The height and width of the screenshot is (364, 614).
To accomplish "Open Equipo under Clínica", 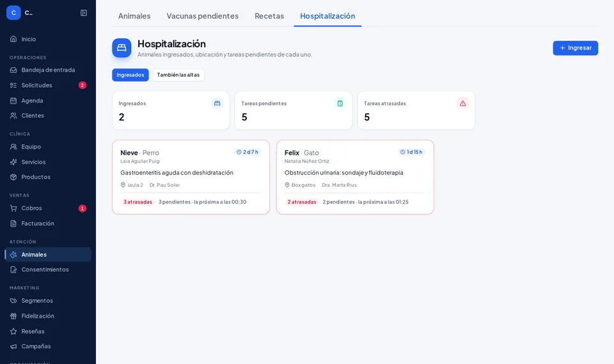I will pyautogui.click(x=48, y=146).
